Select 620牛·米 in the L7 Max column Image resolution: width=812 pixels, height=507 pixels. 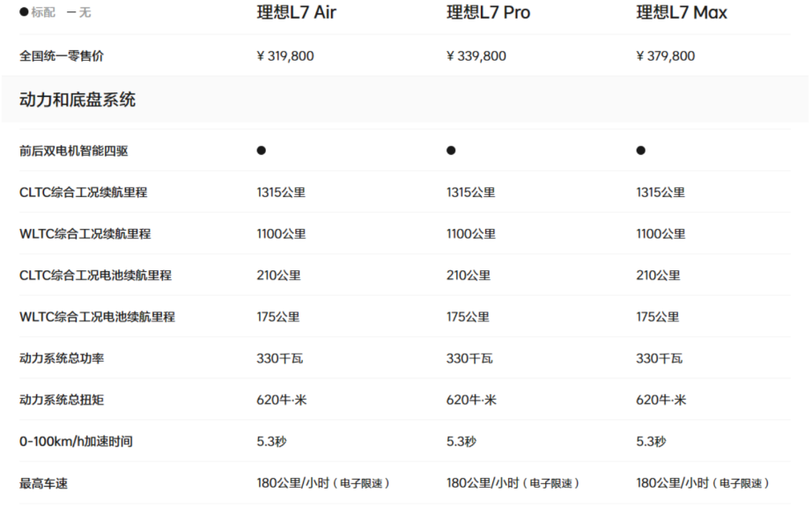(661, 400)
